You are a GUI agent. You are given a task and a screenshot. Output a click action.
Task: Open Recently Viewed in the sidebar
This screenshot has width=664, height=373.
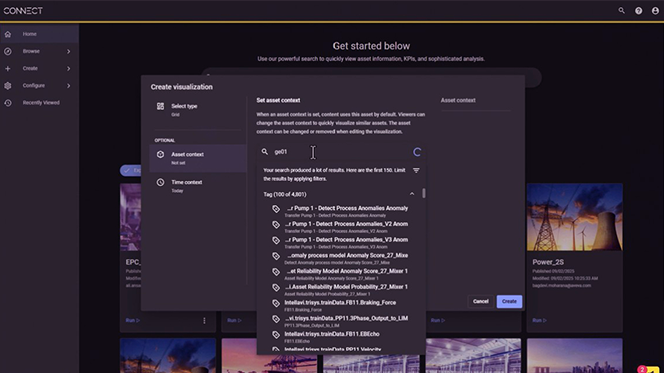click(39, 102)
